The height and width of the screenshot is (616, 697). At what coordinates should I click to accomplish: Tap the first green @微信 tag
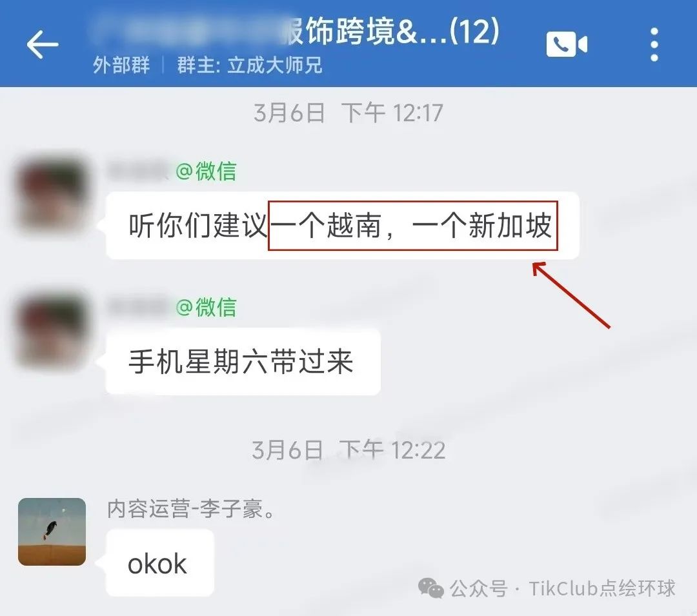coord(207,172)
